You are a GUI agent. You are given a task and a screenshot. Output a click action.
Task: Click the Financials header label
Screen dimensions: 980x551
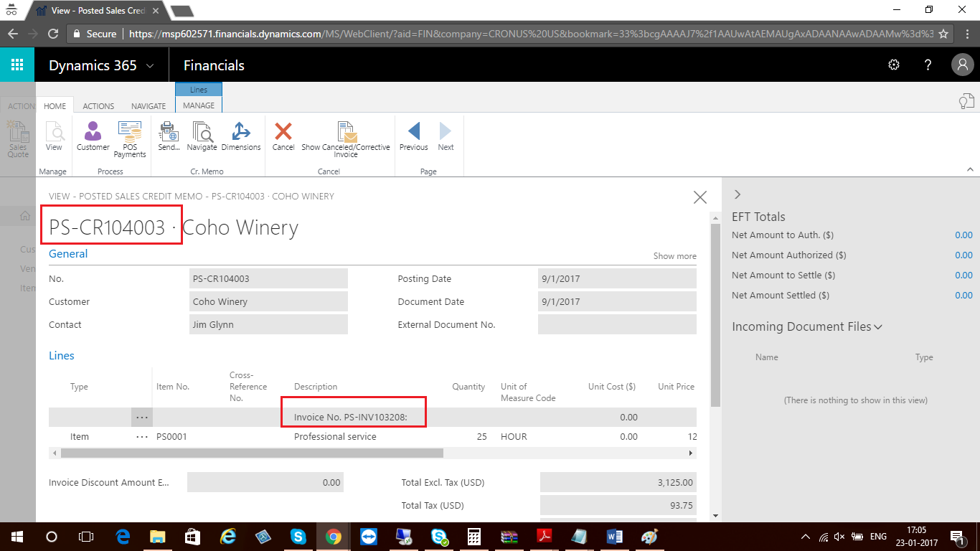click(214, 65)
